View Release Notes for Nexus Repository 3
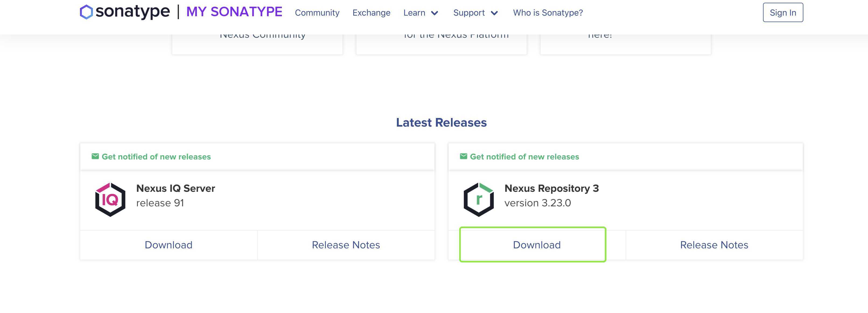Viewport: 868px width, 313px height. (714, 245)
